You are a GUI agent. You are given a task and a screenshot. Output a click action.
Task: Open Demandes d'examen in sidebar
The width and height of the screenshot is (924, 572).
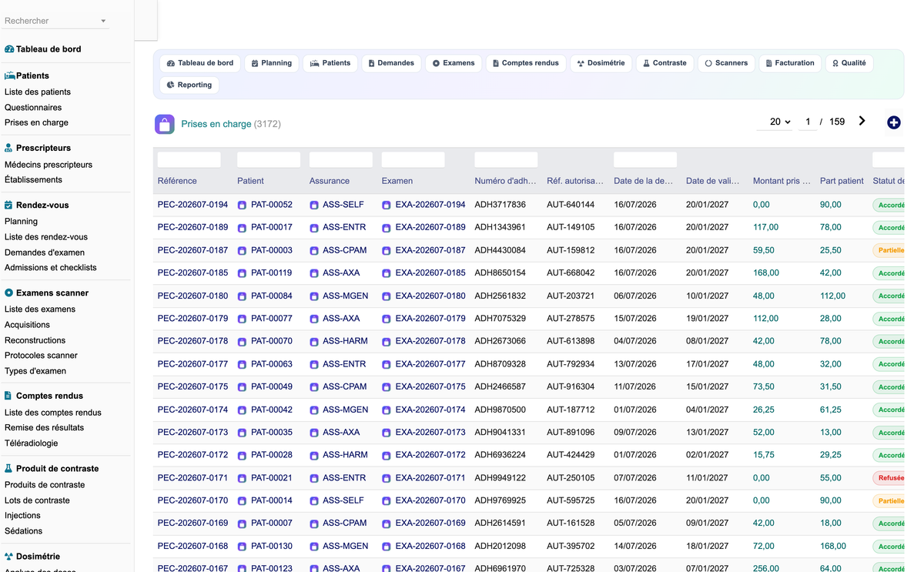(x=45, y=253)
